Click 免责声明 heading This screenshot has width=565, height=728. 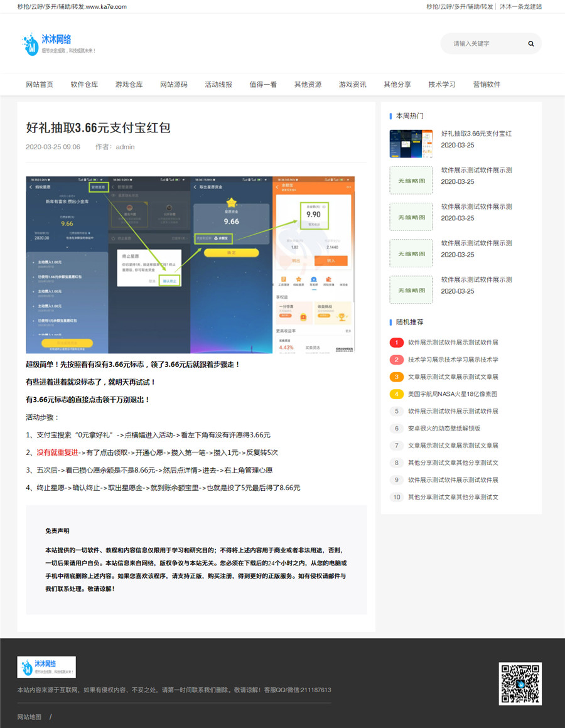(x=57, y=531)
